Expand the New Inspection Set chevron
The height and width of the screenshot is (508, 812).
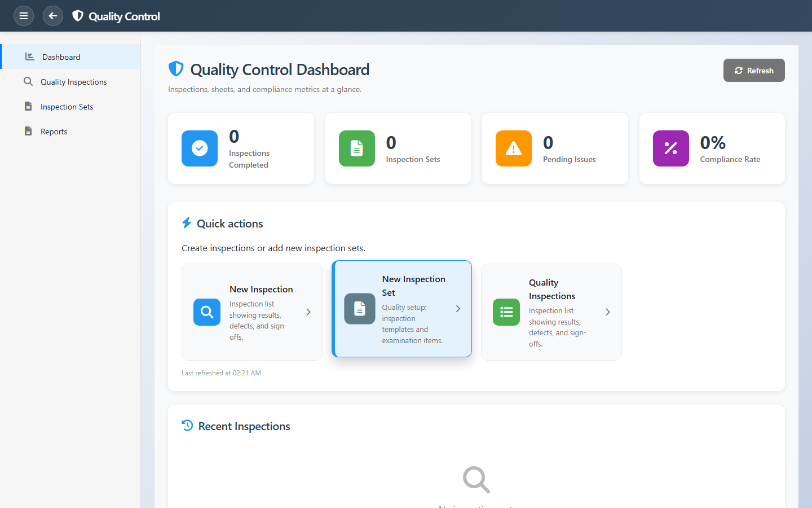(x=458, y=309)
